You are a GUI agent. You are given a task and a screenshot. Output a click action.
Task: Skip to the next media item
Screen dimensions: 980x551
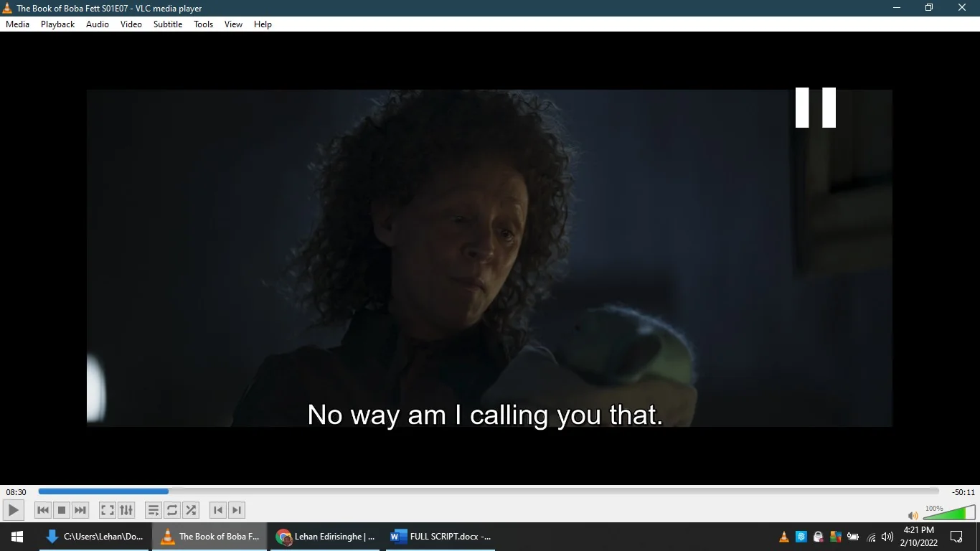coord(80,510)
